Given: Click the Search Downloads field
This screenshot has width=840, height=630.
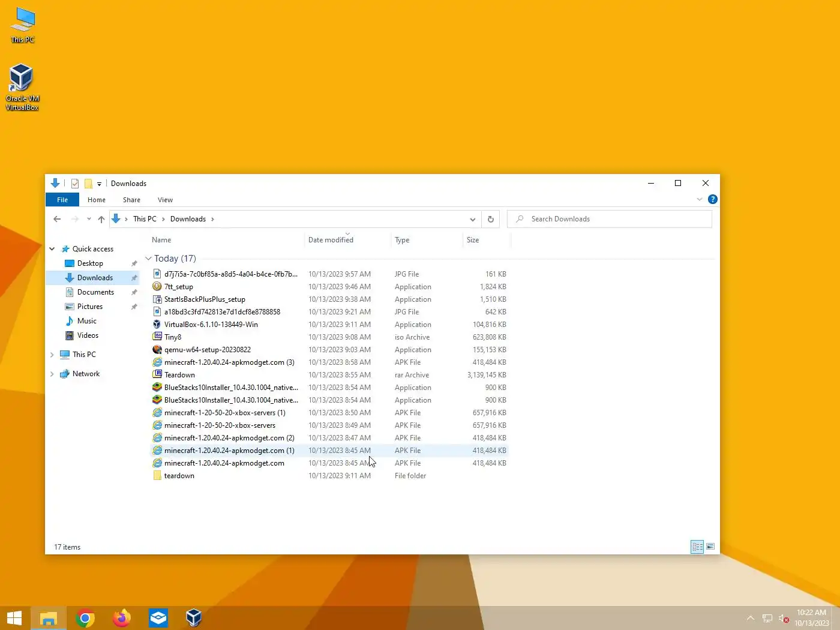Looking at the screenshot, I should 610,219.
